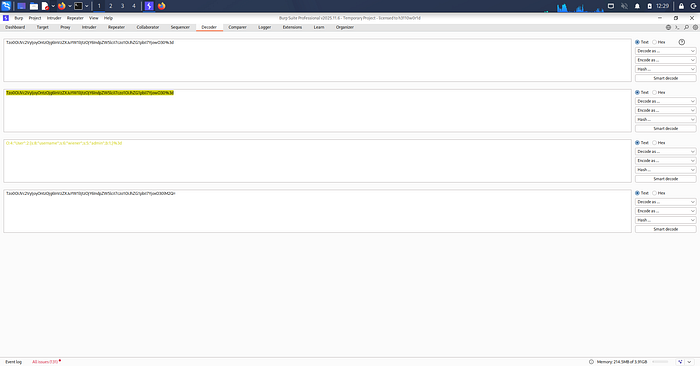
Task: Open Burp settings gear icon
Action: click(695, 27)
